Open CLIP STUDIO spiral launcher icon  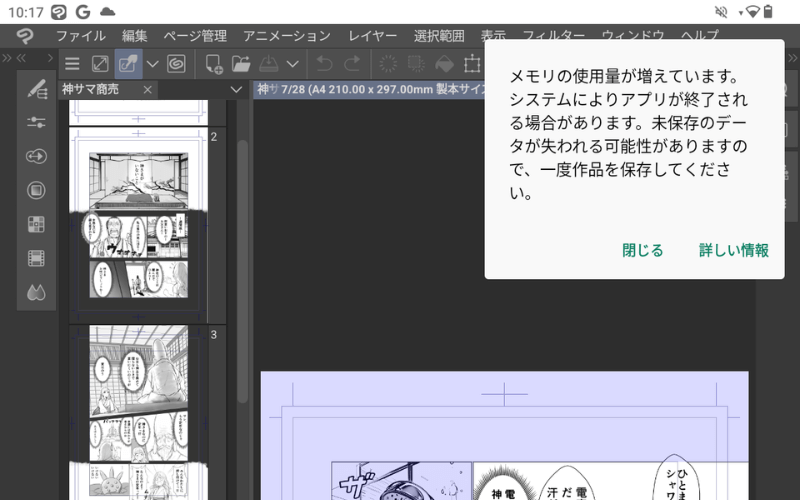(x=176, y=64)
